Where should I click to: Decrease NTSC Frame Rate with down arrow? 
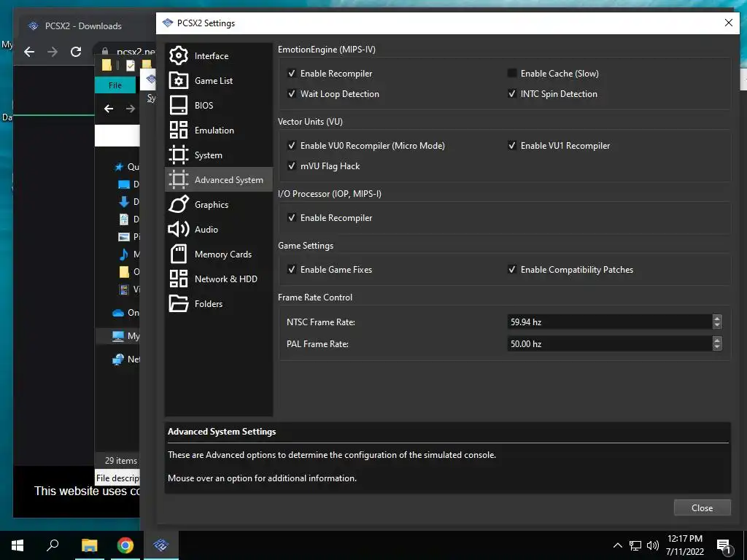[x=717, y=326]
